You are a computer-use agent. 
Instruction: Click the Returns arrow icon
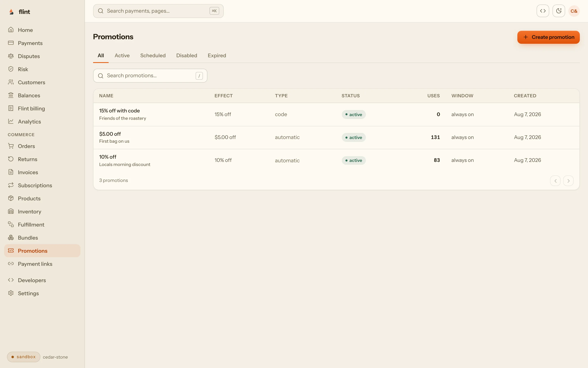coord(11,159)
